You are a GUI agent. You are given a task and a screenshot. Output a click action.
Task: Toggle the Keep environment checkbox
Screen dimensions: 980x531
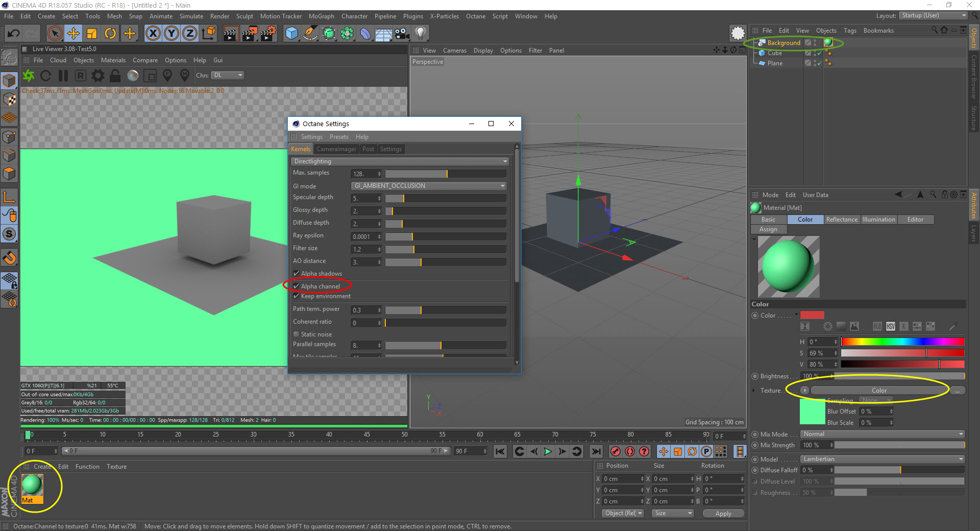coord(296,296)
